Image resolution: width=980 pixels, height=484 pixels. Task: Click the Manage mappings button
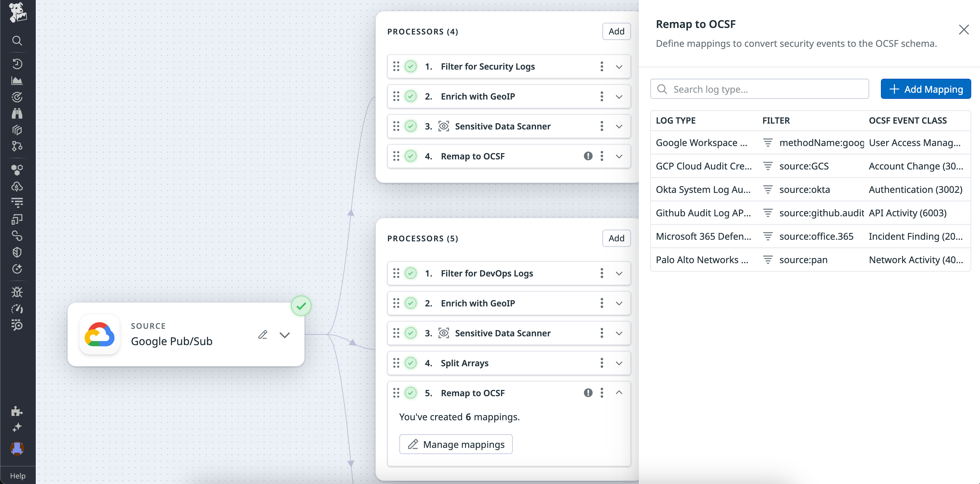[455, 444]
